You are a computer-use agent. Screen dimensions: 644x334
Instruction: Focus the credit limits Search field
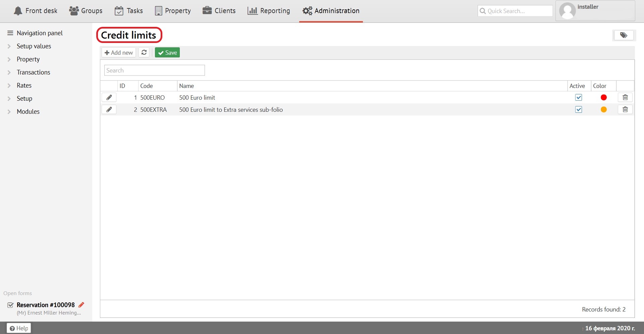pos(154,70)
